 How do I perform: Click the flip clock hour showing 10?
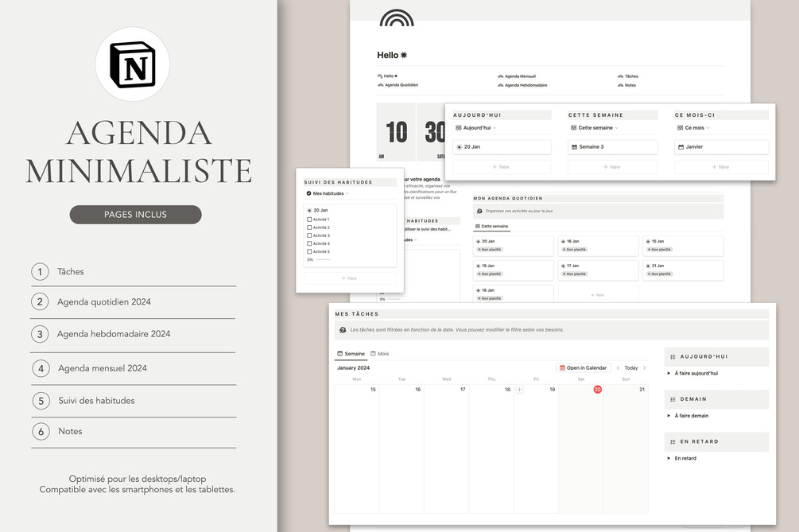tap(396, 133)
